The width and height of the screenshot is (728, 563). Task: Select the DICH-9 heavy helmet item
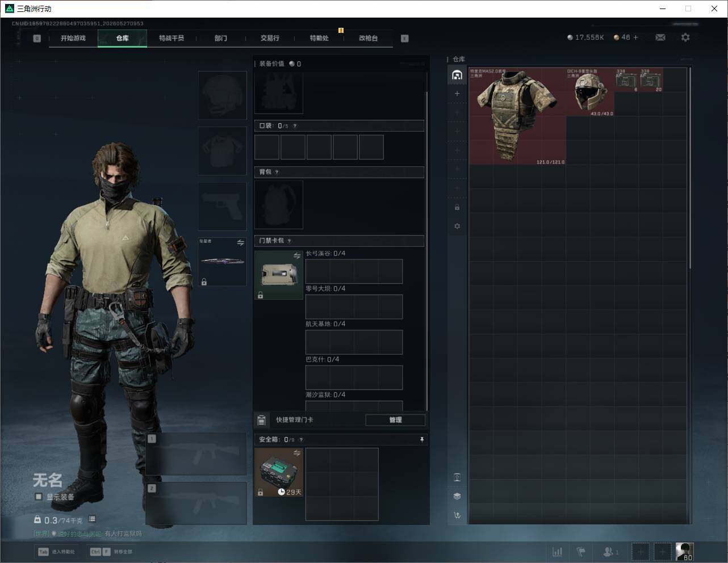point(591,92)
